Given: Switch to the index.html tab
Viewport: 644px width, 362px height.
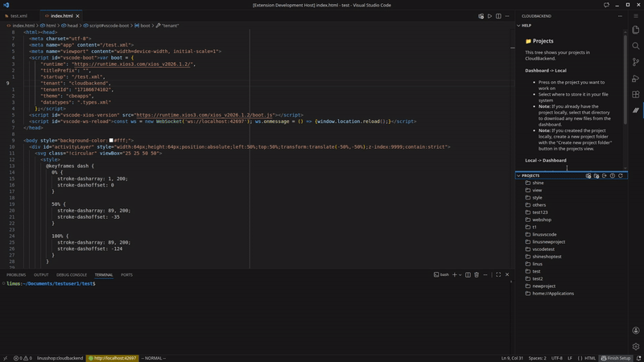Looking at the screenshot, I should [x=61, y=16].
